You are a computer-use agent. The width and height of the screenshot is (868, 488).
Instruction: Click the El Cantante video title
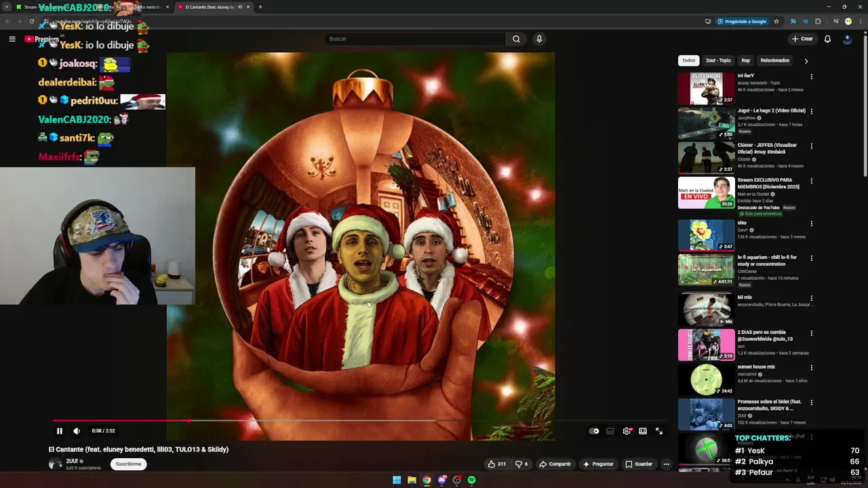point(138,449)
